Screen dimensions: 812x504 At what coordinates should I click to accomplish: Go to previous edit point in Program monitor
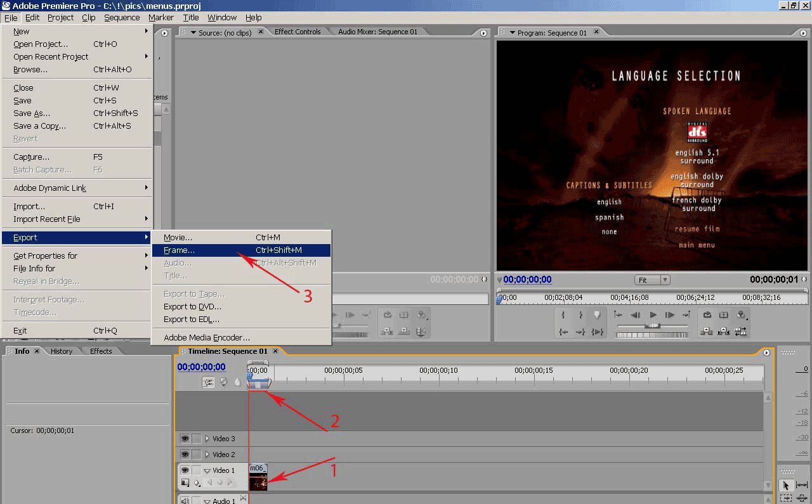(x=619, y=315)
